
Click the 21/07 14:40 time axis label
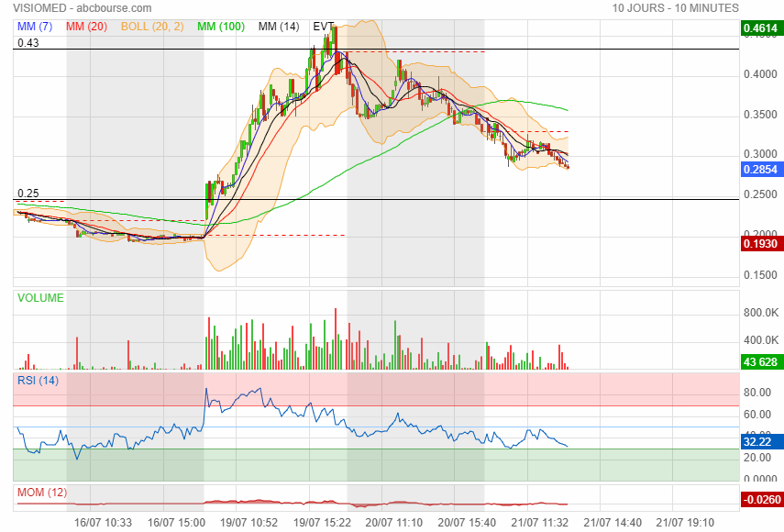click(x=613, y=523)
